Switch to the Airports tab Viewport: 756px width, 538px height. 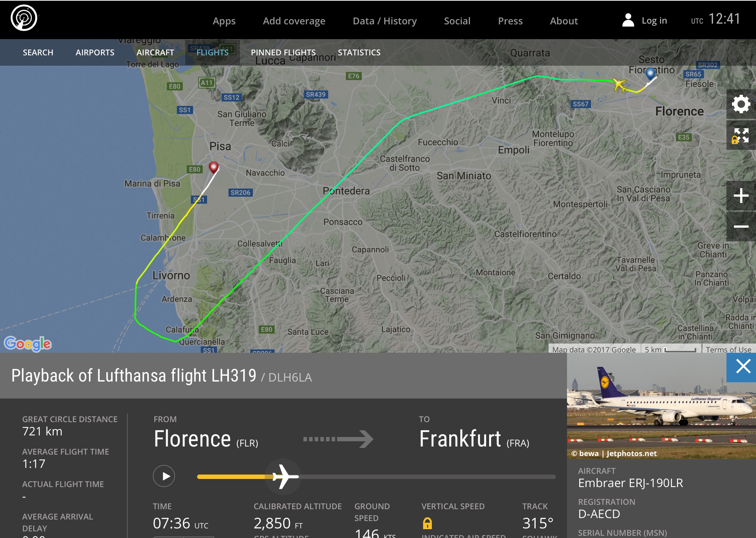click(x=95, y=52)
